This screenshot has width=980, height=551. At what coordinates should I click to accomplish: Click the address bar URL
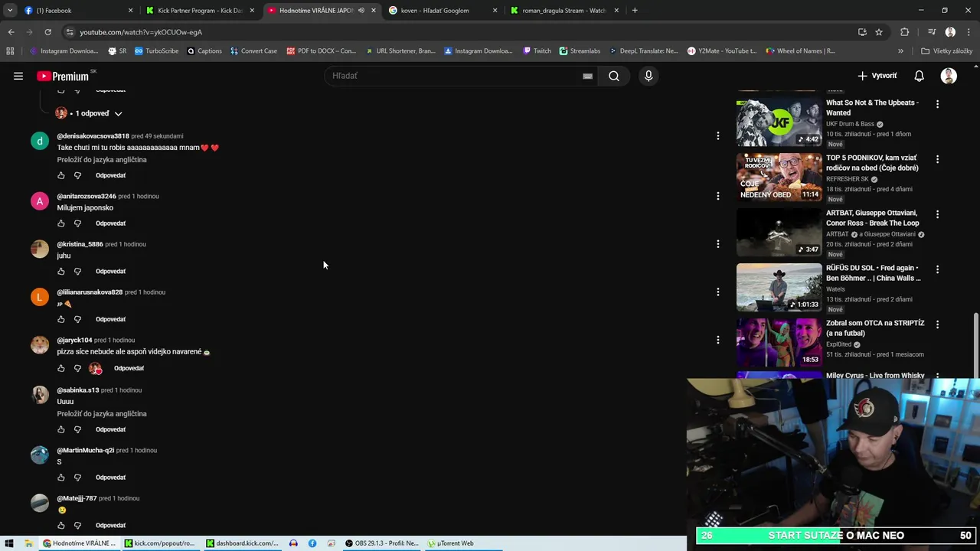[x=141, y=32]
